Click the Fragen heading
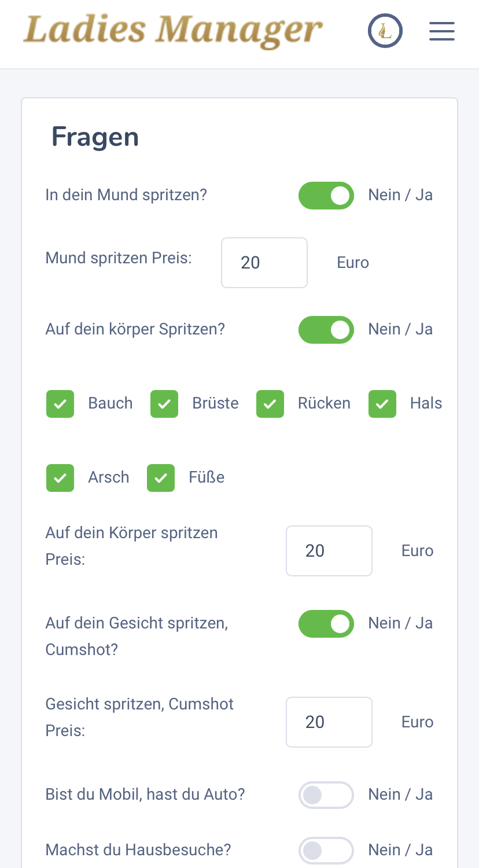Image resolution: width=479 pixels, height=868 pixels. [95, 137]
